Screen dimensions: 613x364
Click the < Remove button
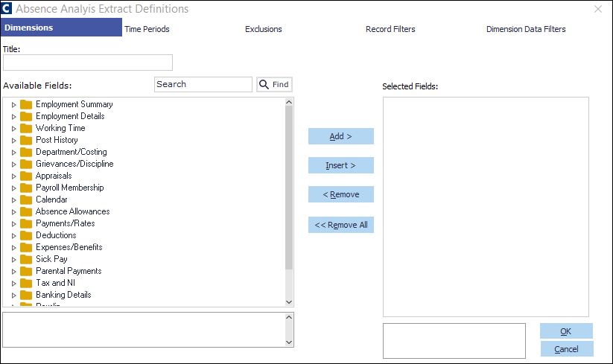pos(341,194)
